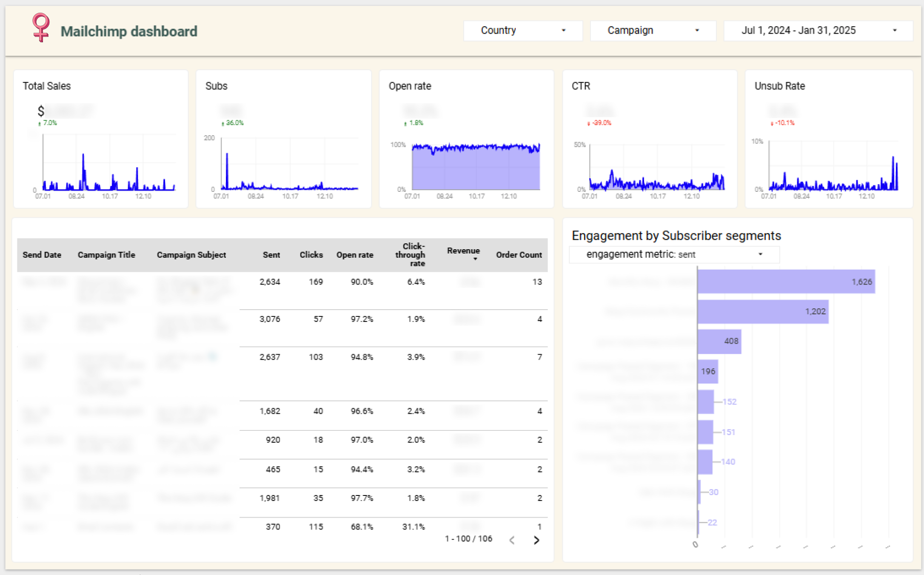The height and width of the screenshot is (575, 924).
Task: Sort table by Open rate column
Action: click(x=354, y=255)
